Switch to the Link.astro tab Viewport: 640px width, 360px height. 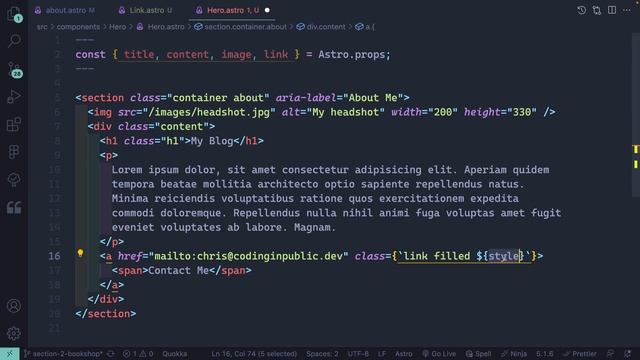(147, 10)
